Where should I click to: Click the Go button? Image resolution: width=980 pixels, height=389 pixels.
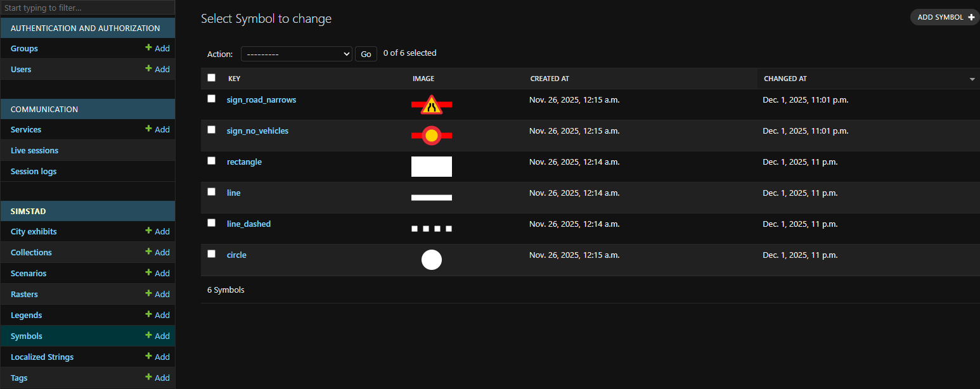(x=366, y=54)
